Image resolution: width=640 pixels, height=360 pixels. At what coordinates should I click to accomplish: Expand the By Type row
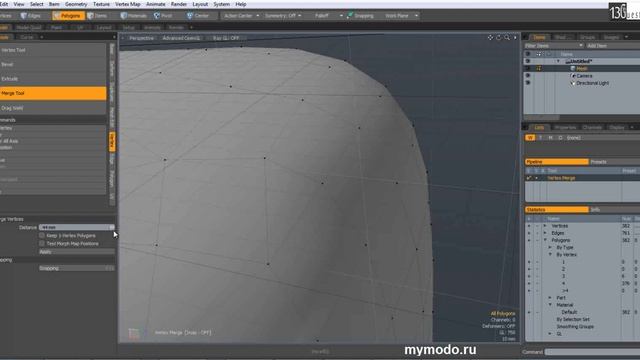550,247
